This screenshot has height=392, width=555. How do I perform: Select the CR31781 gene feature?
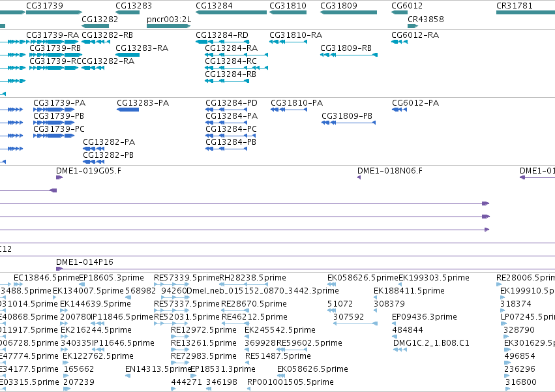coord(526,12)
